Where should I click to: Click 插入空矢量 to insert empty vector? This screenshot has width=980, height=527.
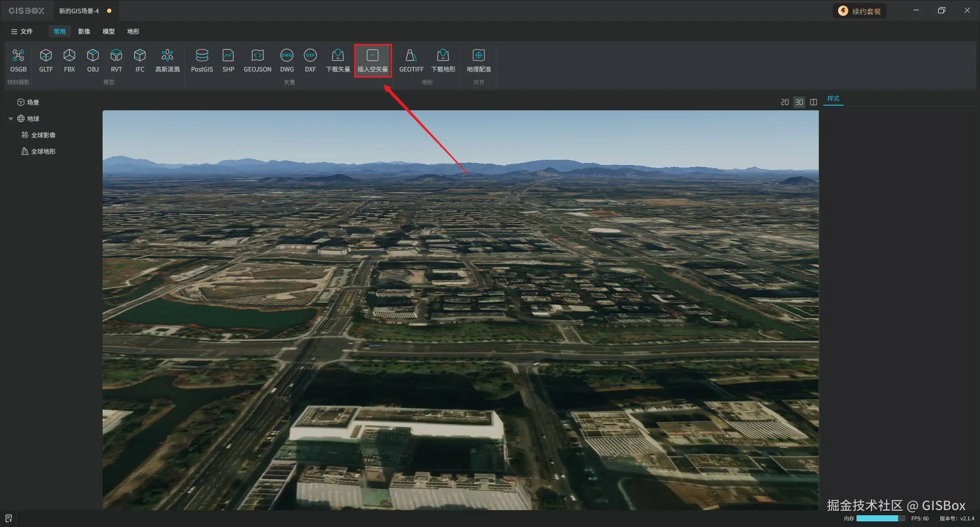tap(373, 61)
